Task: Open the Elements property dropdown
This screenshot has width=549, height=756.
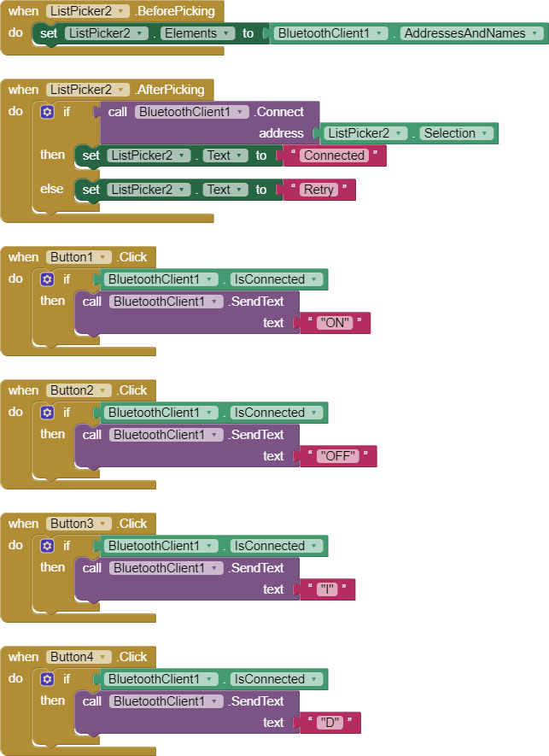Action: [197, 33]
